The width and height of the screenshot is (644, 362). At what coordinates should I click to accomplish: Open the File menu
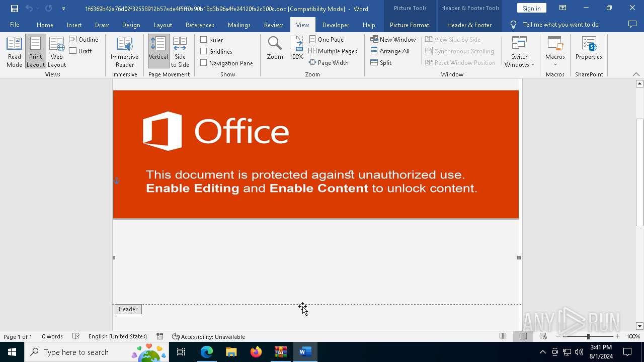(15, 25)
